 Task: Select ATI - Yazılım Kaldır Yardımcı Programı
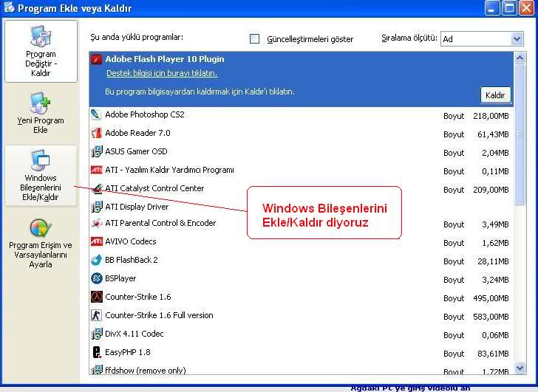coord(302,171)
